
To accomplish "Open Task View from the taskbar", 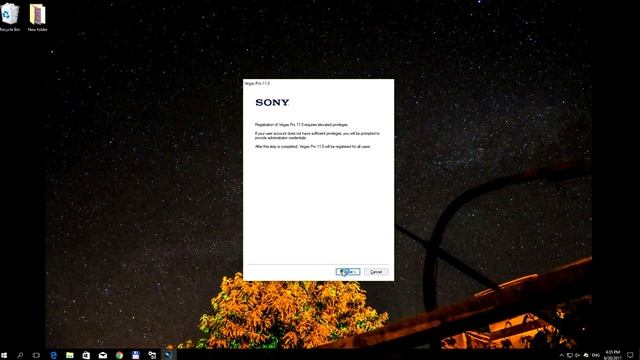I will click(x=36, y=355).
